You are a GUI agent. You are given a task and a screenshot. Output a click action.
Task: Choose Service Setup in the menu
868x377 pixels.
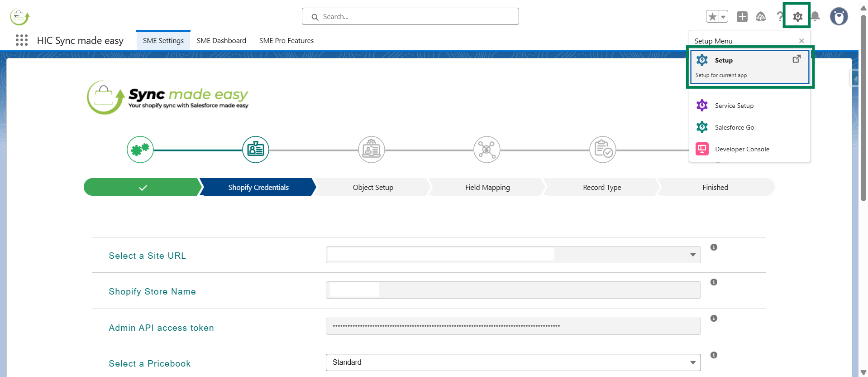coord(734,106)
